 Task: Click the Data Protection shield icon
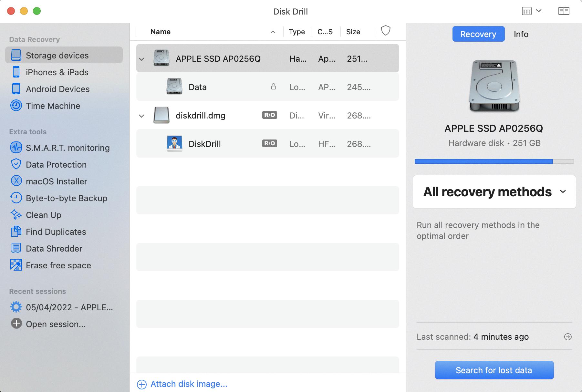pyautogui.click(x=16, y=164)
